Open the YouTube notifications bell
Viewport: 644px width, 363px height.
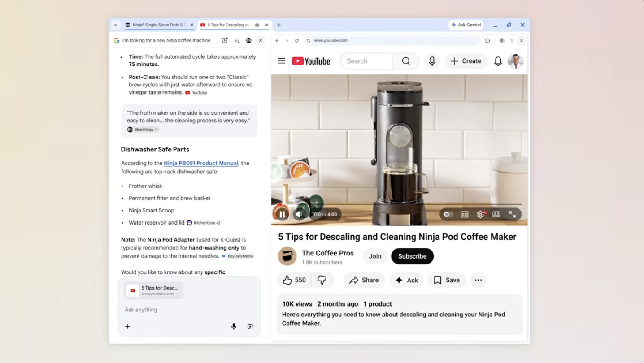(x=498, y=61)
